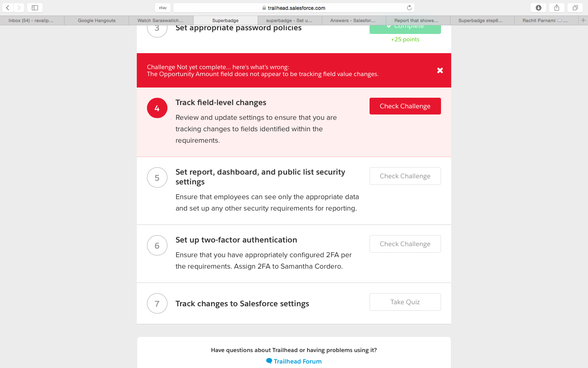Click the ebay favorites button
588x368 pixels.
coord(163,8)
